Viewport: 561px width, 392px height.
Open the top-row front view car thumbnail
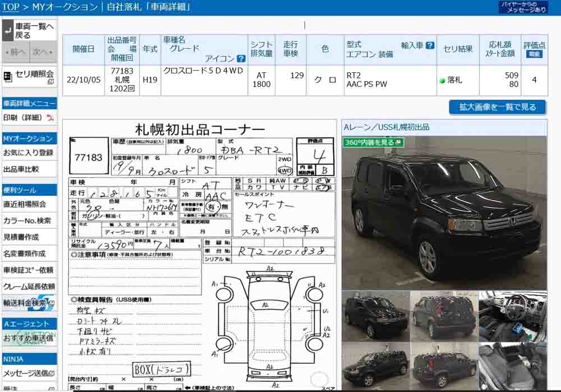[375, 316]
